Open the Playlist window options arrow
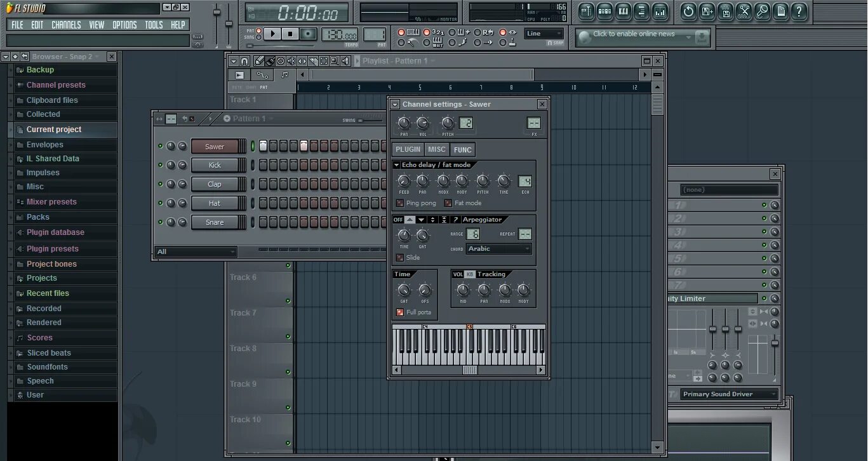Viewport: 868px width, 461px height. coord(234,61)
